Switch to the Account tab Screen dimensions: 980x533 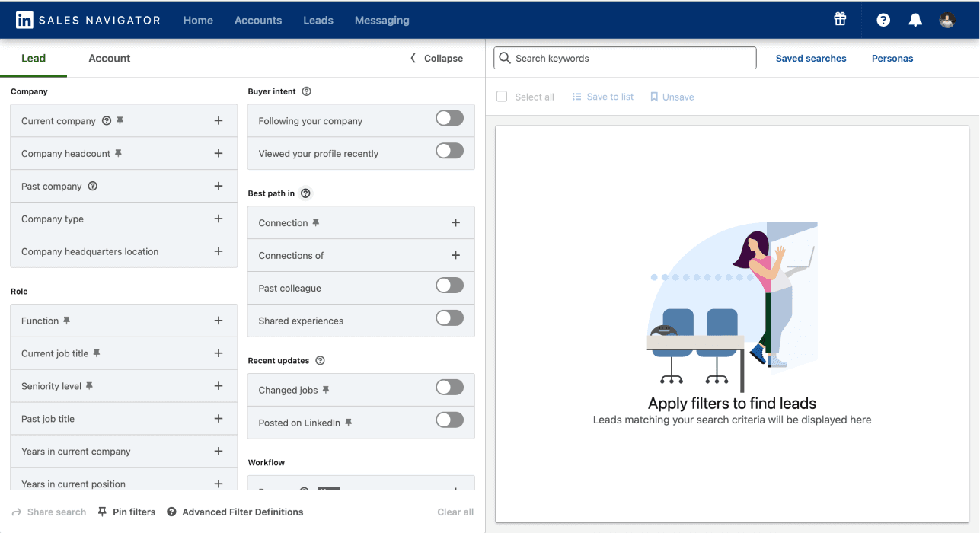[109, 58]
